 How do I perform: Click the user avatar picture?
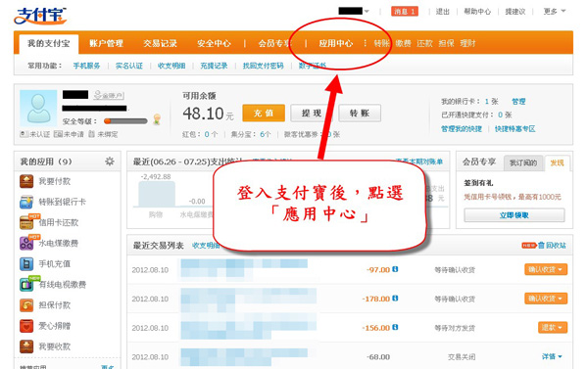coord(38,109)
